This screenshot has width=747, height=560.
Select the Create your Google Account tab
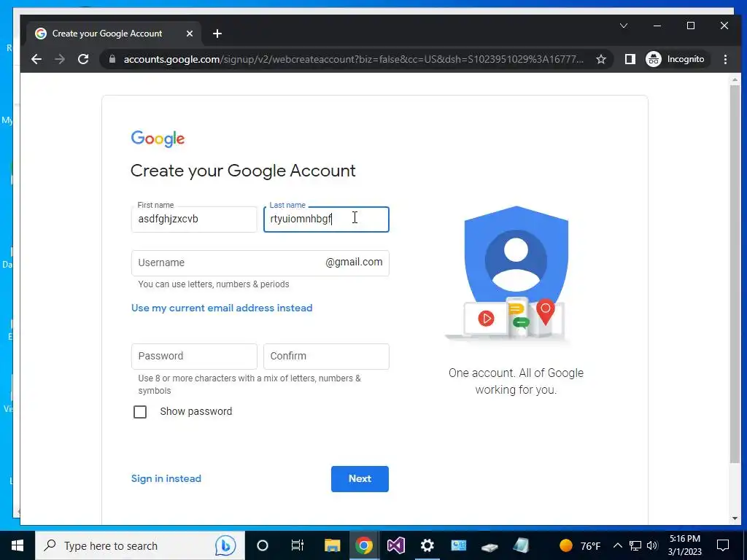click(114, 34)
